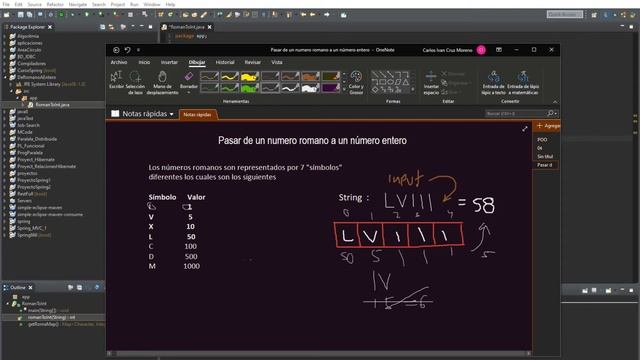The width and height of the screenshot is (640, 360).
Task: Switch to the Inicio ribbon tab
Action: click(144, 62)
